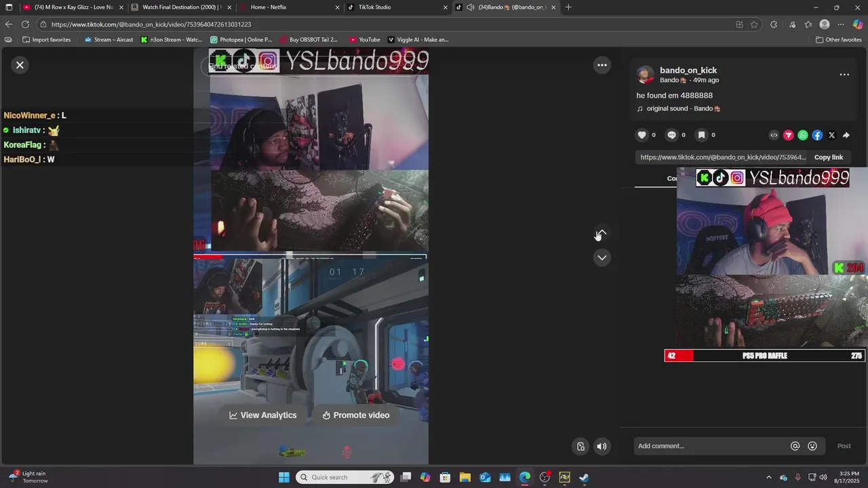Viewport: 868px width, 488px height.
Task: Go to the next video
Action: pyautogui.click(x=601, y=258)
